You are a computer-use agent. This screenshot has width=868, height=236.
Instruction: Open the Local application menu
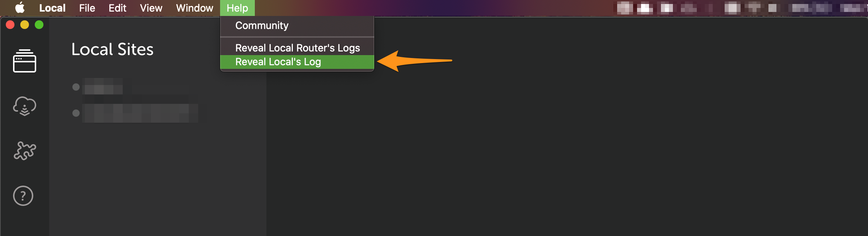click(x=52, y=8)
